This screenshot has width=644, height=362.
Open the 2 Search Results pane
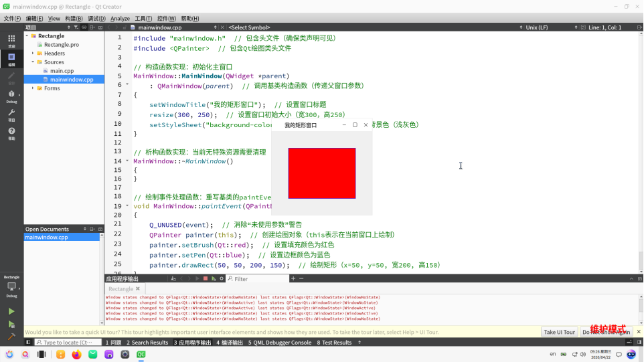tap(147, 343)
